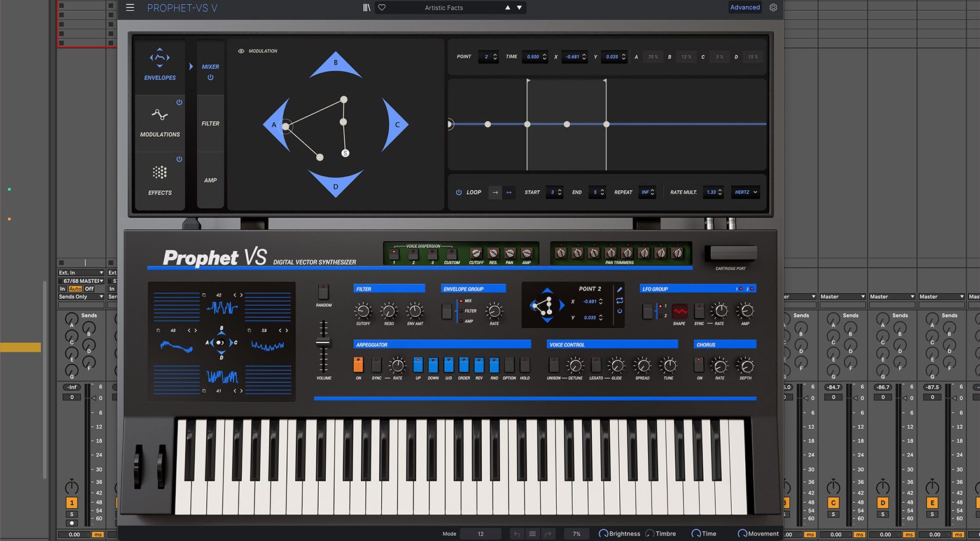
Task: Load previous preset with the up arrow
Action: pos(507,8)
